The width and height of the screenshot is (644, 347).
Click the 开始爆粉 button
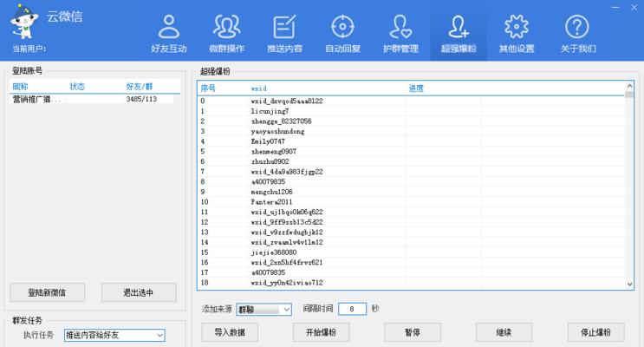[x=322, y=332]
